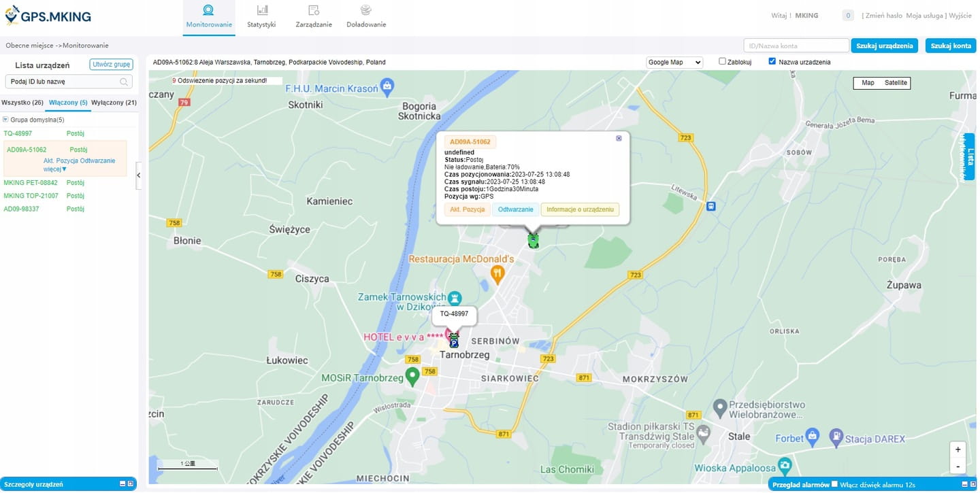This screenshot has height=493, width=980.
Task: Open the Statystyki section icon
Action: 261,10
